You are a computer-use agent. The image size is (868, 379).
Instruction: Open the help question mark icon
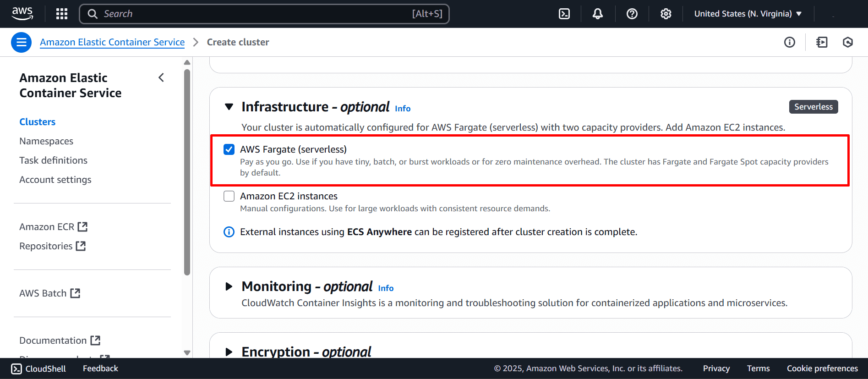click(x=632, y=14)
